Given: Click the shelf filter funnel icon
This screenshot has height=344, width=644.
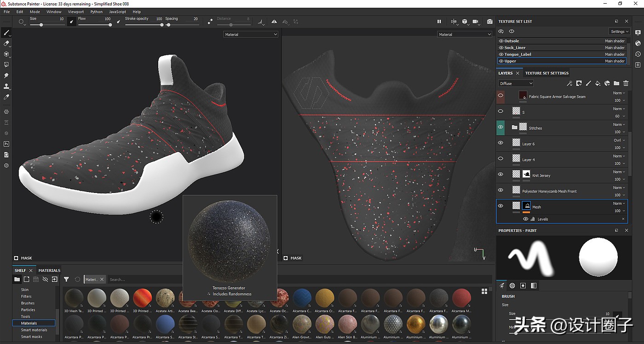Looking at the screenshot, I should click(66, 279).
